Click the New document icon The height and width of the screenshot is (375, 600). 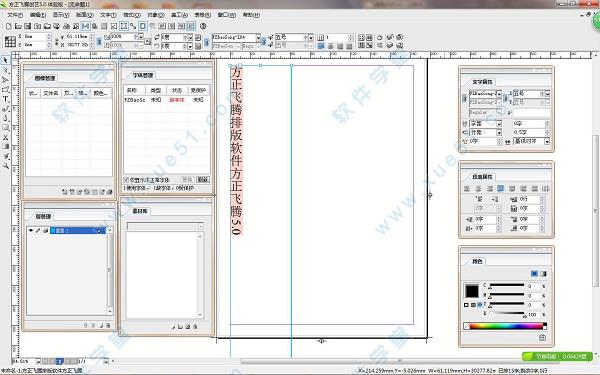pos(9,26)
